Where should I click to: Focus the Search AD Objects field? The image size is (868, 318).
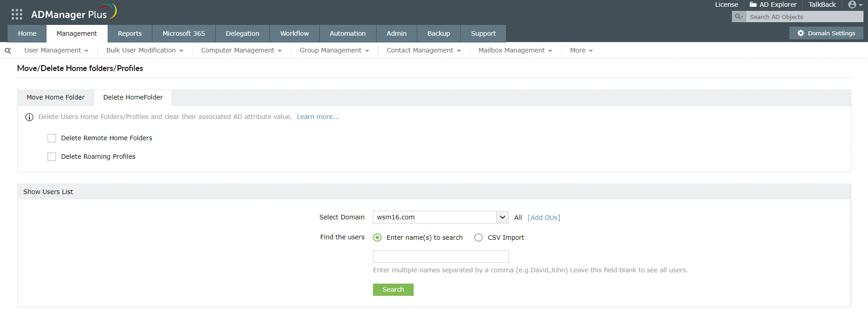[804, 17]
